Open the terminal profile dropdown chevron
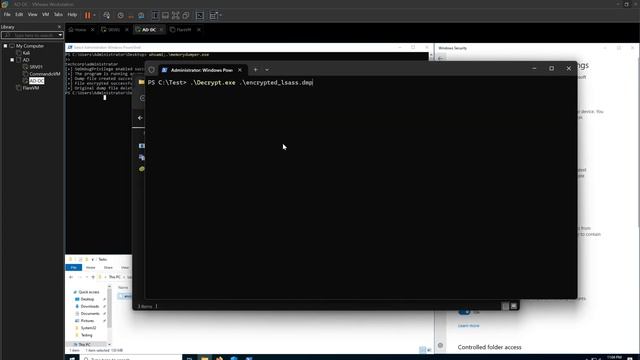The image size is (640, 360). [267, 70]
